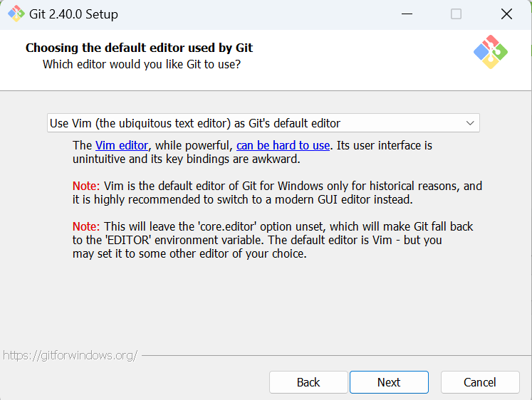The image size is (532, 400).
Task: Click the 'Git 2.40.0 Setup' title text
Action: coord(73,14)
